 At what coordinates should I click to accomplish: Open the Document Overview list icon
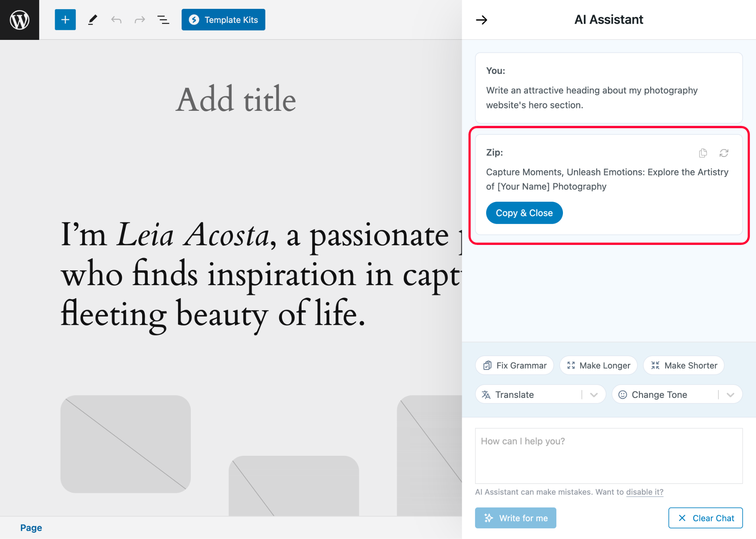pyautogui.click(x=163, y=20)
